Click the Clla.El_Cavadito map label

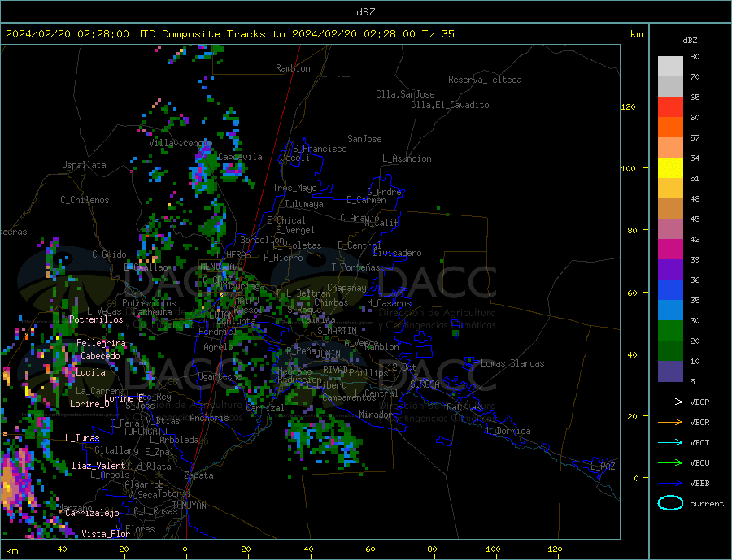[x=450, y=105]
